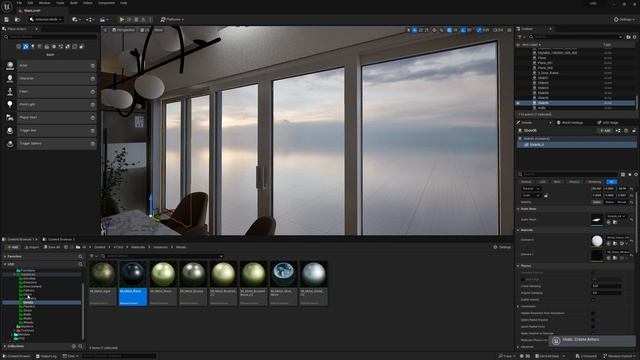Open Settings at top right toolbar
Image resolution: width=640 pixels, height=360 pixels.
(624, 19)
